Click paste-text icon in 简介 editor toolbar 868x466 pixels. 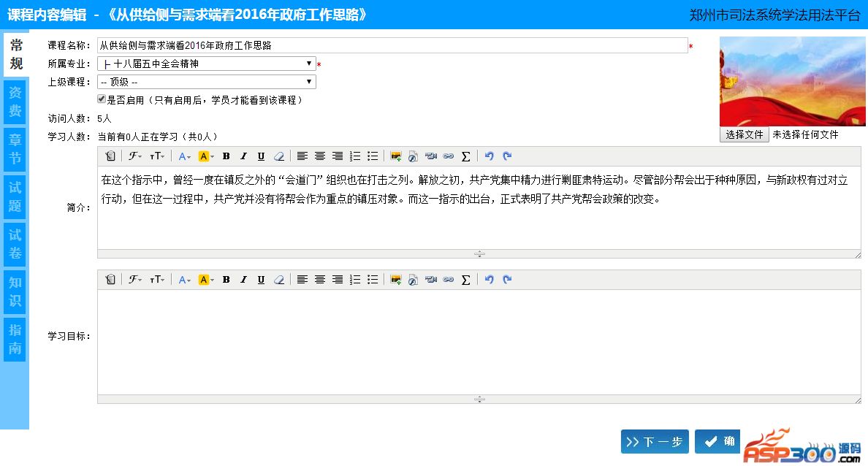110,156
